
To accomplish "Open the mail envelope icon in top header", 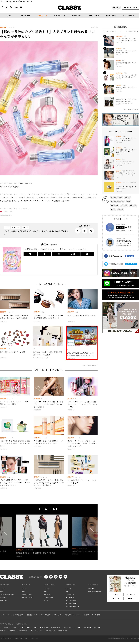I will click(21, 8).
